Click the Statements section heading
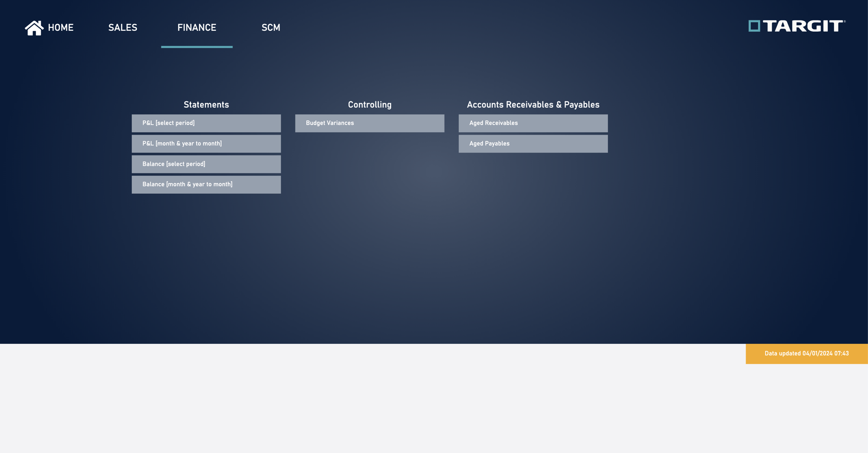The width and height of the screenshot is (868, 453). pos(206,105)
